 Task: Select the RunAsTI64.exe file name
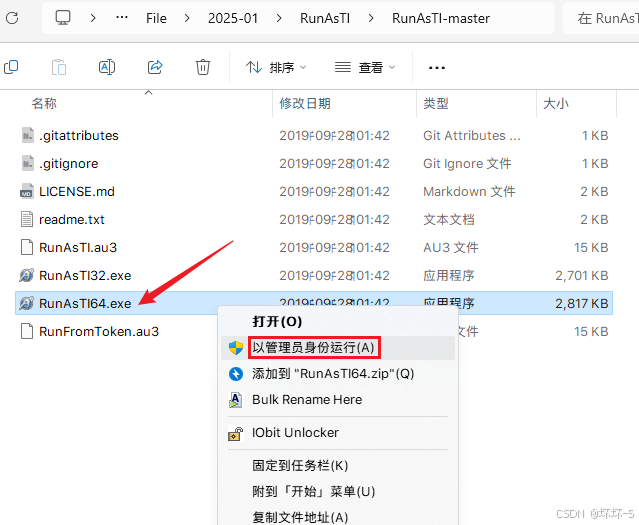click(x=85, y=304)
